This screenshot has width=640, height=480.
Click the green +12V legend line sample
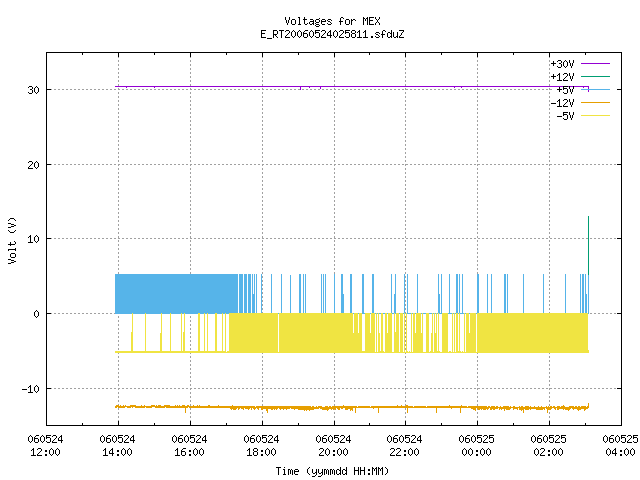coord(596,76)
